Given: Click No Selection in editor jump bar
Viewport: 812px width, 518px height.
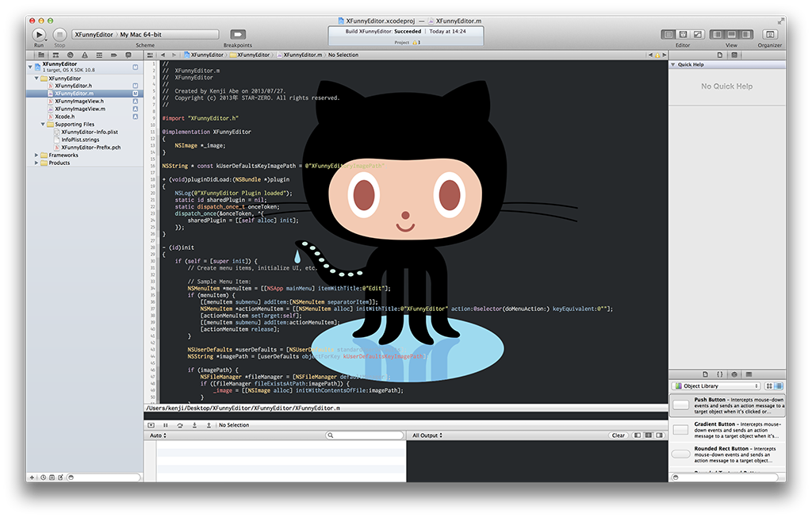Looking at the screenshot, I should (343, 55).
